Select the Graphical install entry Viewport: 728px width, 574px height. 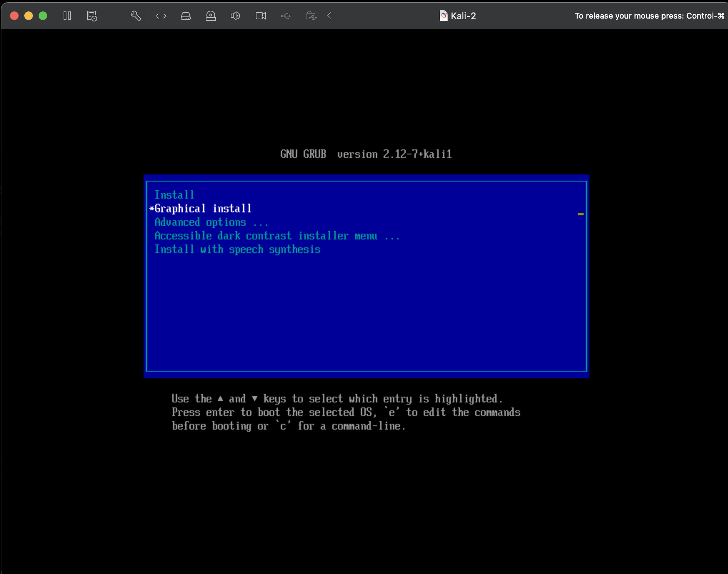203,208
